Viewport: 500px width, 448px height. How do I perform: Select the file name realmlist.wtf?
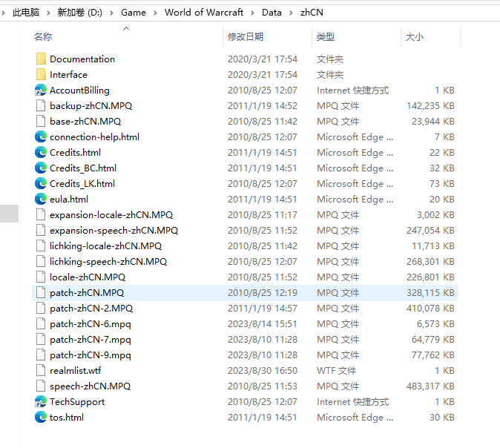point(75,371)
